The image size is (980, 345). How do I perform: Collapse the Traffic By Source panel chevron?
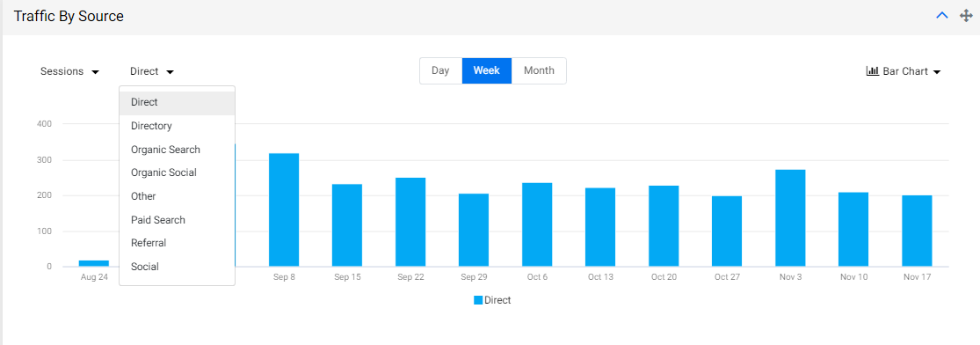942,16
